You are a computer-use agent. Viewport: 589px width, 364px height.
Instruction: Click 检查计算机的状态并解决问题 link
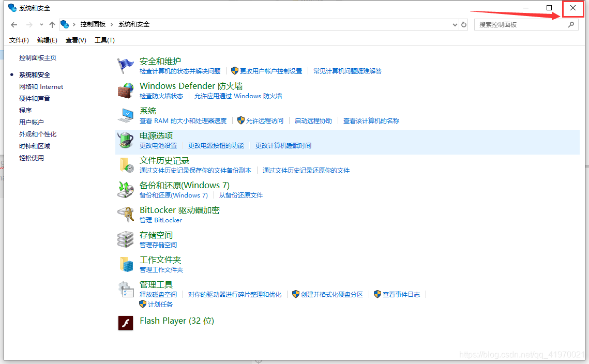tap(180, 71)
